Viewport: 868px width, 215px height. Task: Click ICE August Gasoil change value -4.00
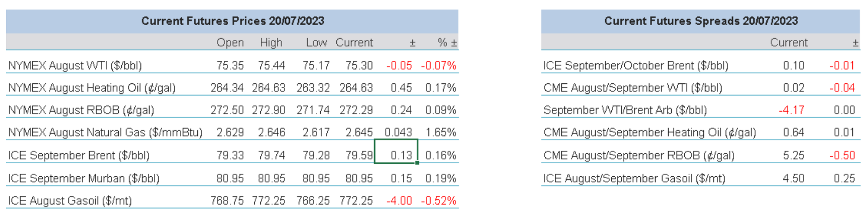click(399, 201)
